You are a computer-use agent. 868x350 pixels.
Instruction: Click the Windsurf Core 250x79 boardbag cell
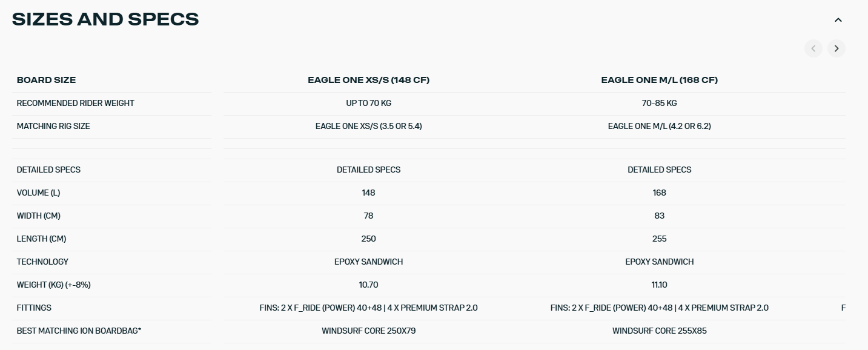(x=368, y=331)
